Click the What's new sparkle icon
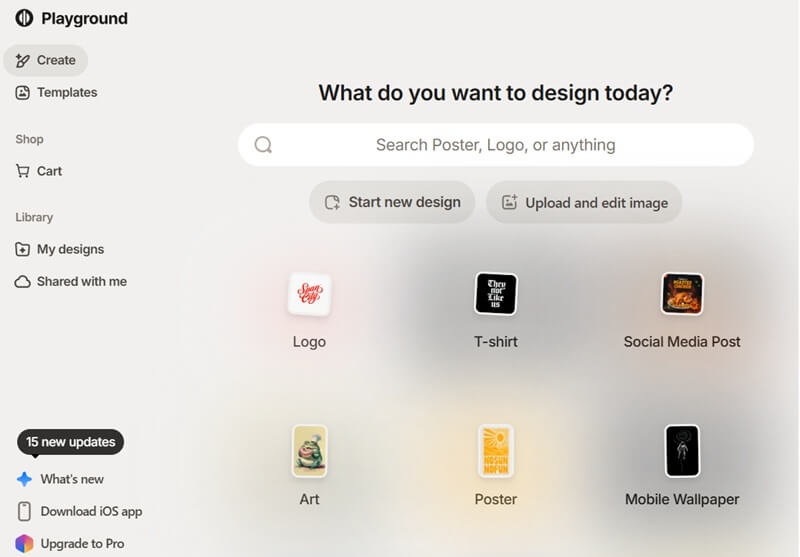The image size is (800, 557). 24,479
